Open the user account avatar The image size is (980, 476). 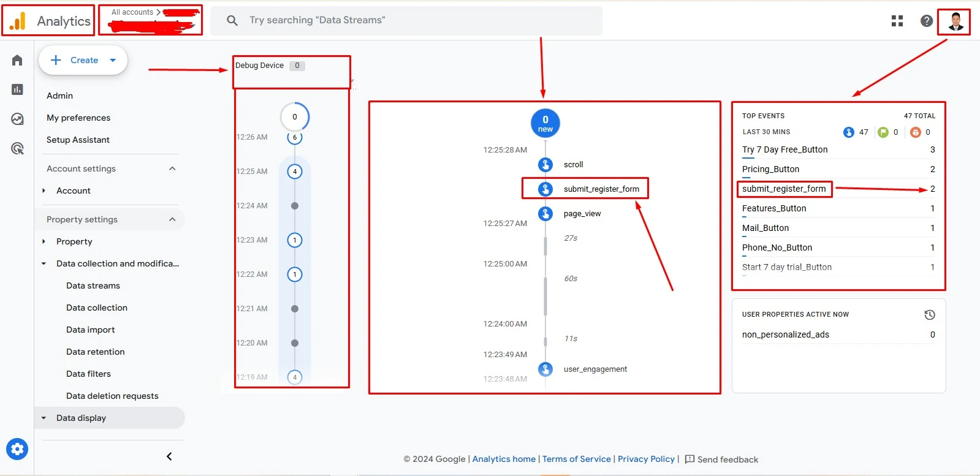click(955, 21)
